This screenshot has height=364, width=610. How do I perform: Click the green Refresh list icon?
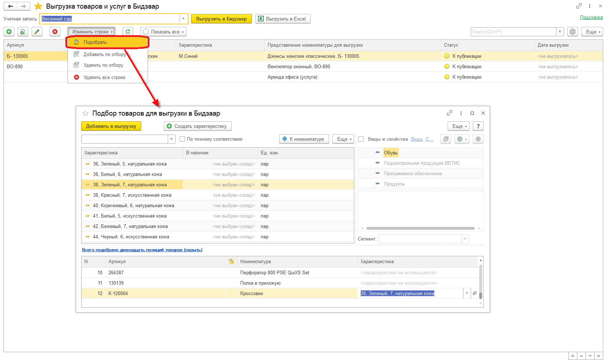128,32
